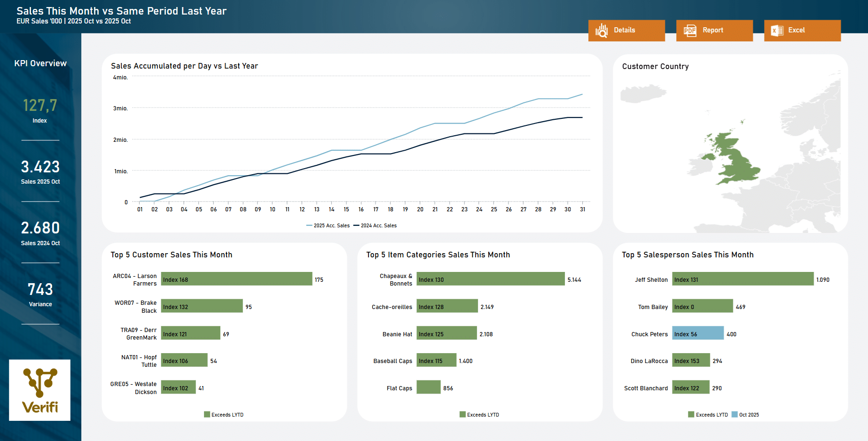Image resolution: width=868 pixels, height=441 pixels.
Task: Export the data to Excel
Action: [802, 30]
